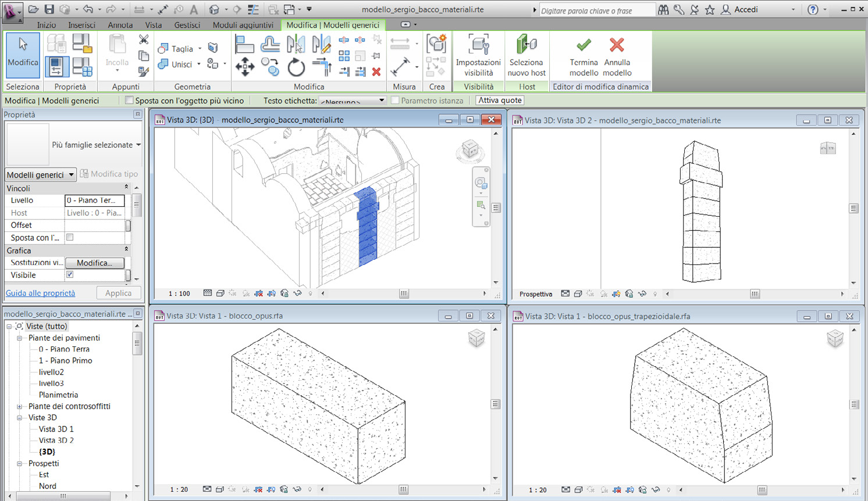Click the Thin Lines icon in quick access
The width and height of the screenshot is (868, 501).
[253, 9]
